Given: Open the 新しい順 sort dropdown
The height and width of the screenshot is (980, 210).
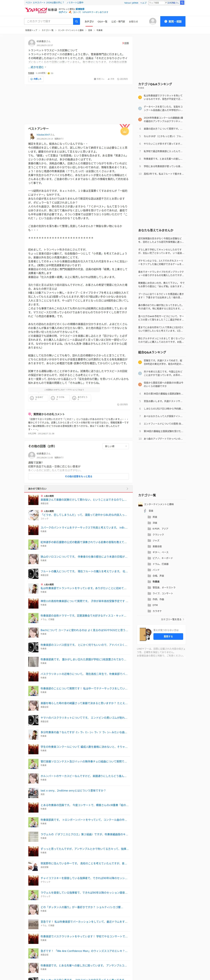Looking at the screenshot, I should coord(116,446).
